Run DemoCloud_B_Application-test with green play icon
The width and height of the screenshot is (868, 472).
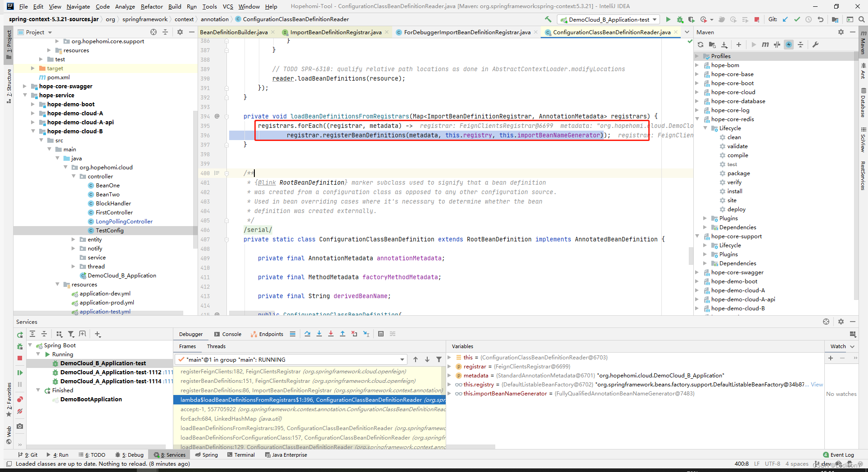(x=668, y=19)
